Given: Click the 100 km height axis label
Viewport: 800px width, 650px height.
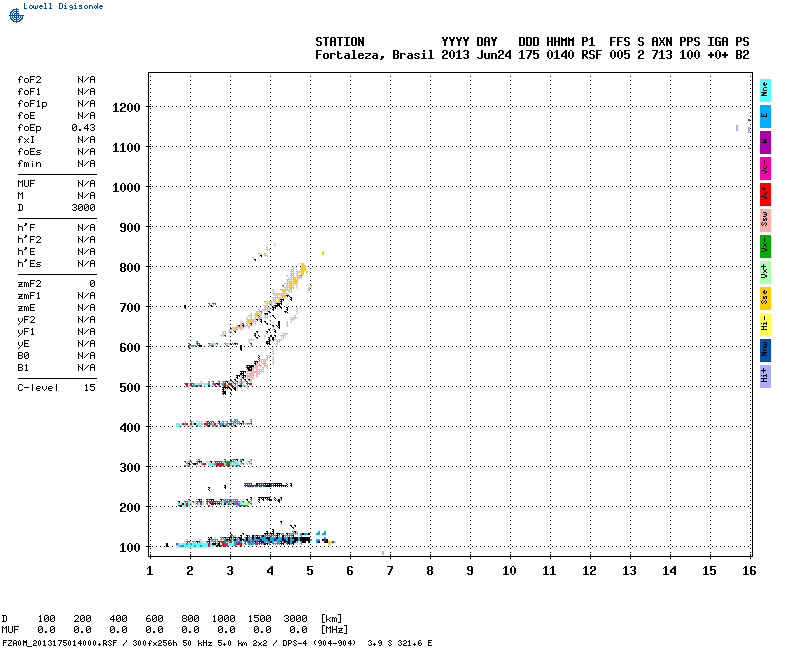Looking at the screenshot, I should tap(130, 548).
